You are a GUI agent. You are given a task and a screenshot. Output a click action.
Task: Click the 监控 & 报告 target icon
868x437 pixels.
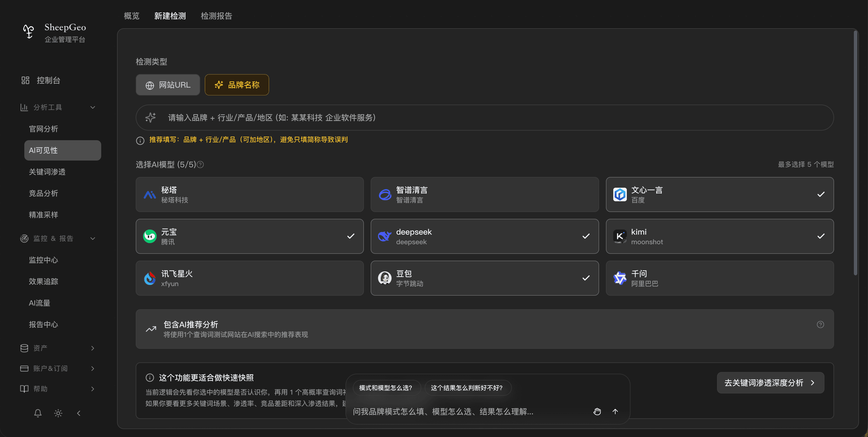click(24, 239)
